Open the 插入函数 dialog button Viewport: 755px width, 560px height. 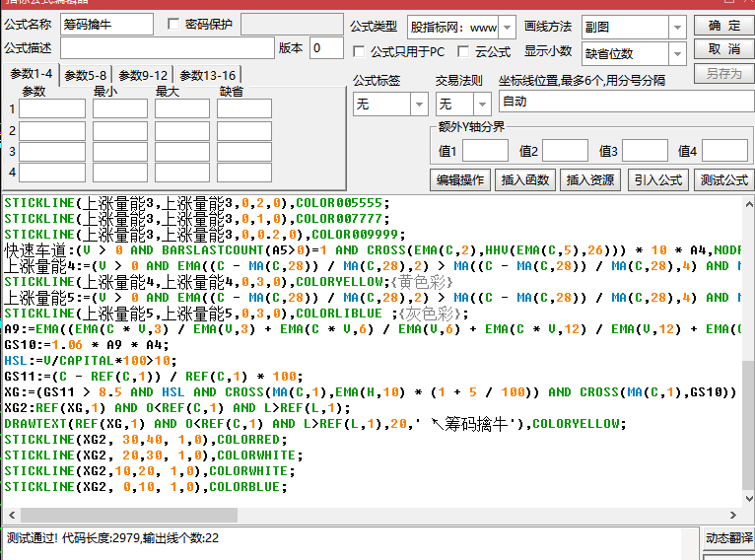click(524, 180)
